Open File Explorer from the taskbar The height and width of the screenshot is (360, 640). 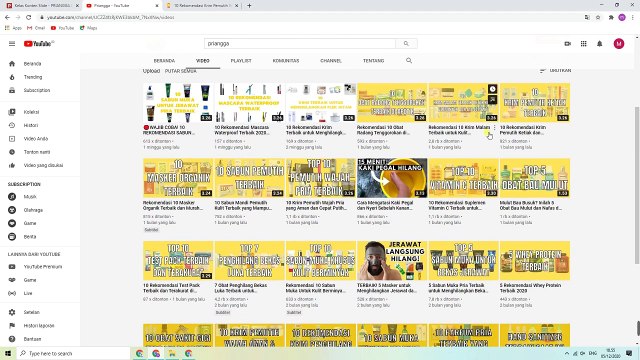(172, 353)
